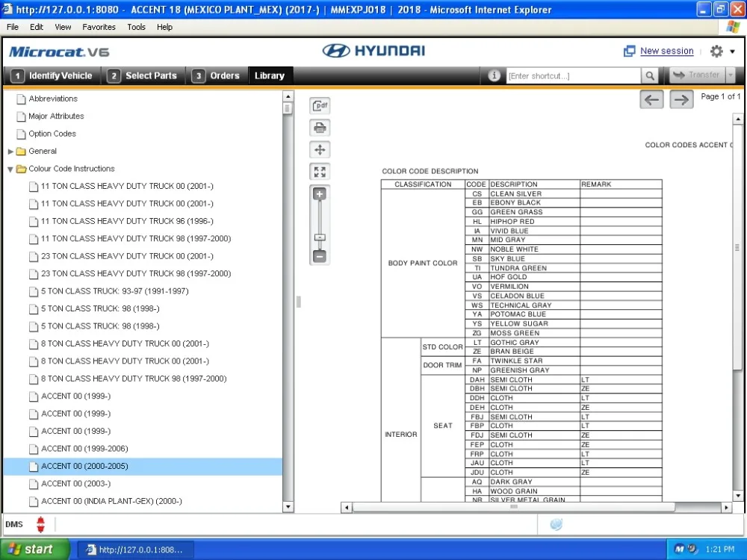
Task: Export the document as PDF
Action: pos(320,106)
